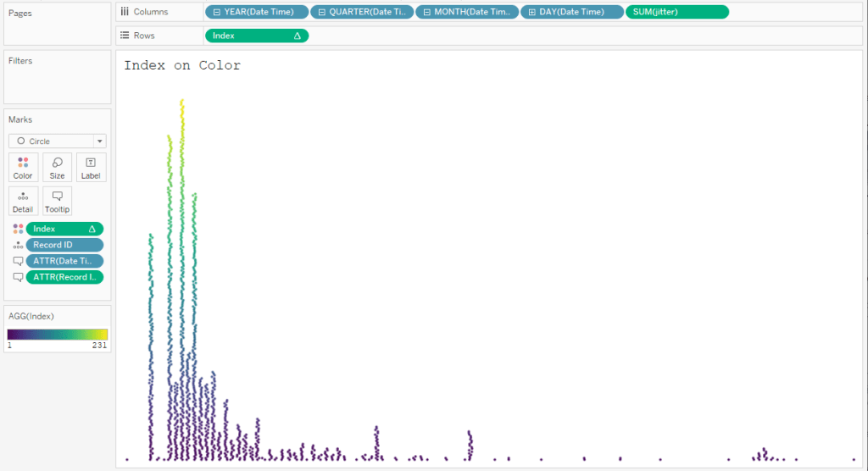Open the Size marks card

pos(57,167)
